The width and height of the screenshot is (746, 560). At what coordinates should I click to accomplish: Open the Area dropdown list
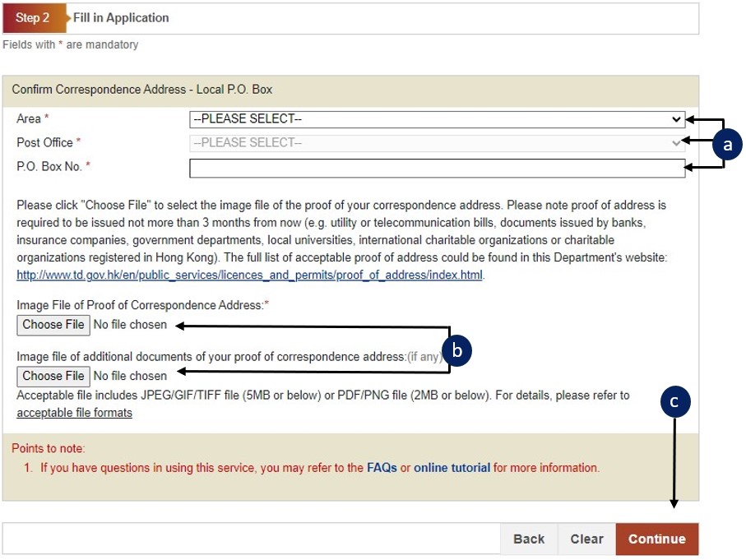coord(437,119)
